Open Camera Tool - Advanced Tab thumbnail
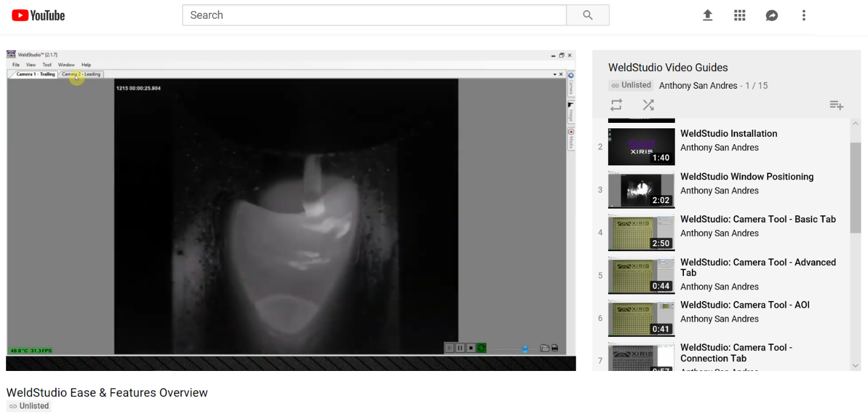 641,275
